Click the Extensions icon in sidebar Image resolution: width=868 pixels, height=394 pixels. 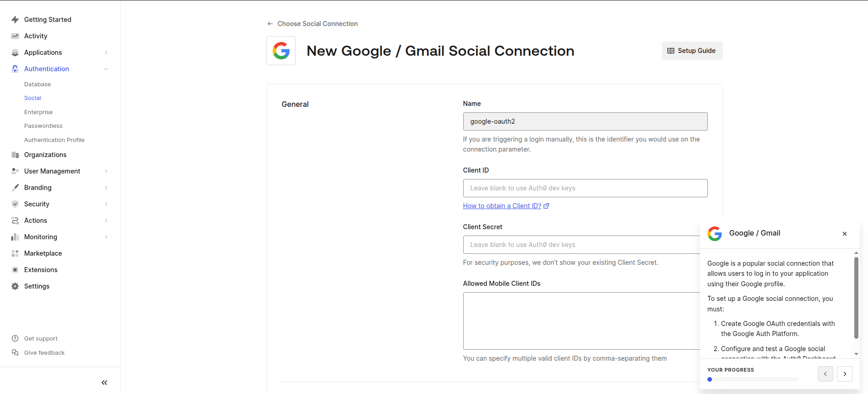pos(15,270)
